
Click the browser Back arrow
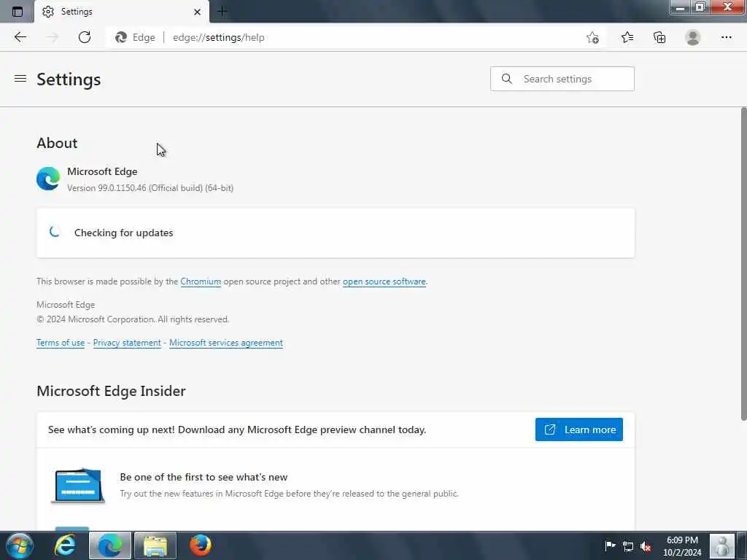(x=20, y=37)
